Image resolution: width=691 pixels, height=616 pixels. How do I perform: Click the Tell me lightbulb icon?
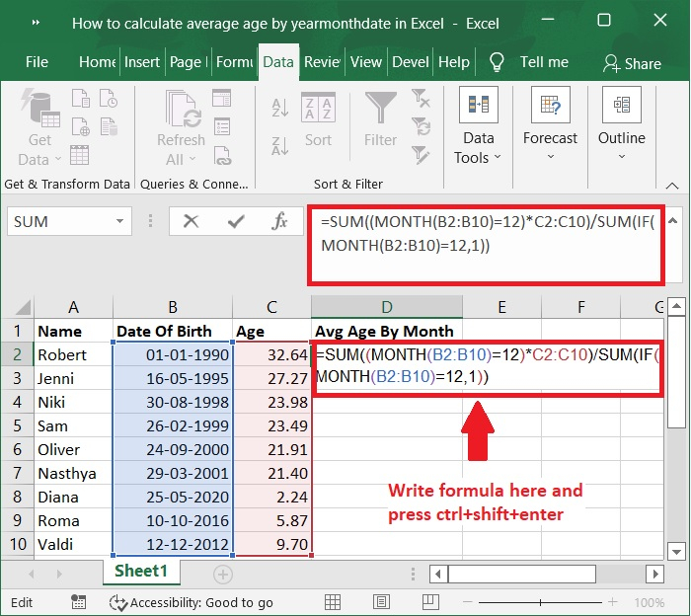click(497, 61)
